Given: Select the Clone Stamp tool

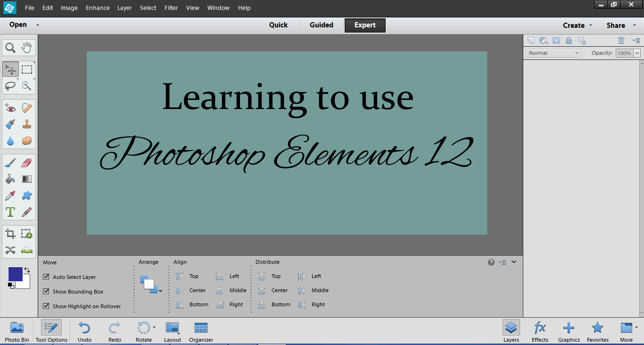Looking at the screenshot, I should [27, 124].
